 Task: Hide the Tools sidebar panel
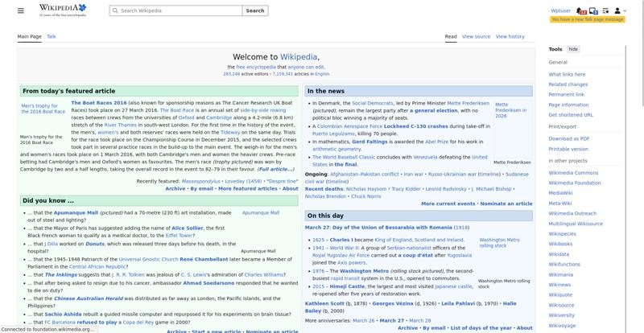coord(573,49)
